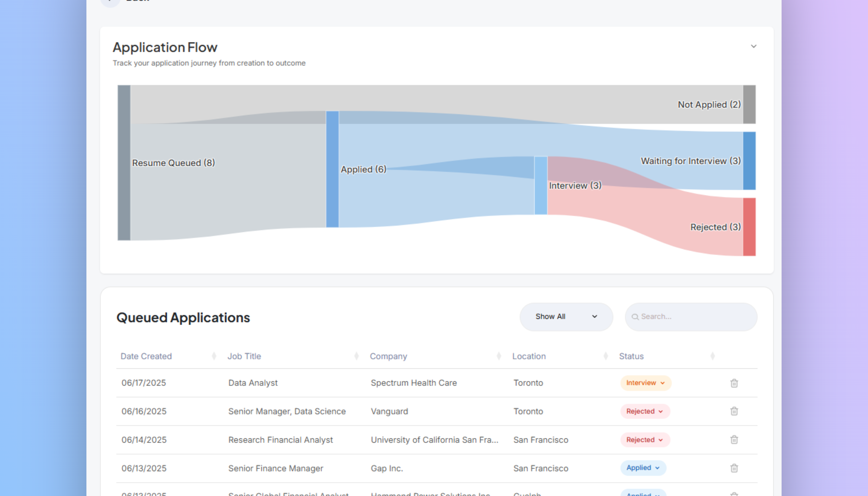
Task: Sort by Company column arrows
Action: pos(499,356)
